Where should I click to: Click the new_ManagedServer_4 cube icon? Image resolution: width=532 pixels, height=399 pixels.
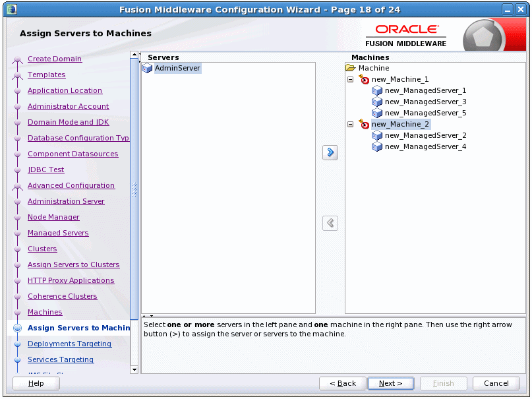tap(377, 146)
